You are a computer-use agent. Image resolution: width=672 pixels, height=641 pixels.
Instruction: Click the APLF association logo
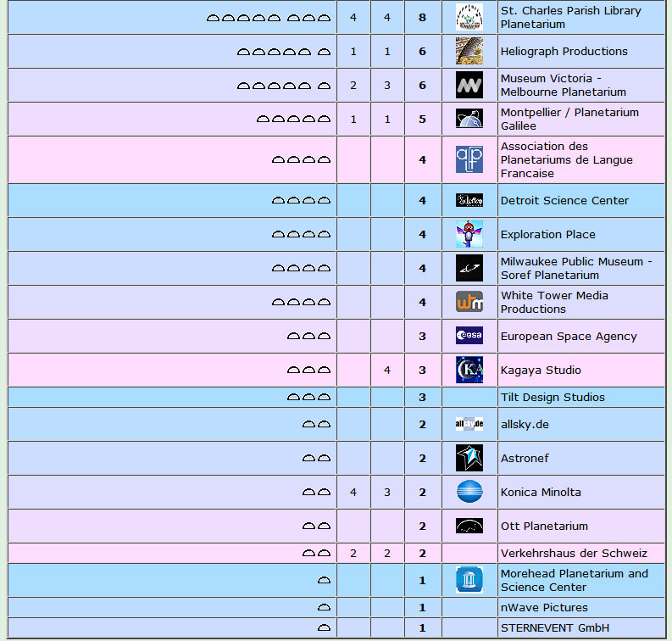pos(469,159)
